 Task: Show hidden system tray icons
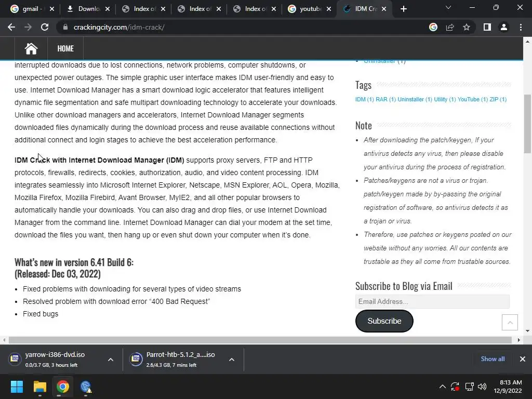pyautogui.click(x=443, y=387)
